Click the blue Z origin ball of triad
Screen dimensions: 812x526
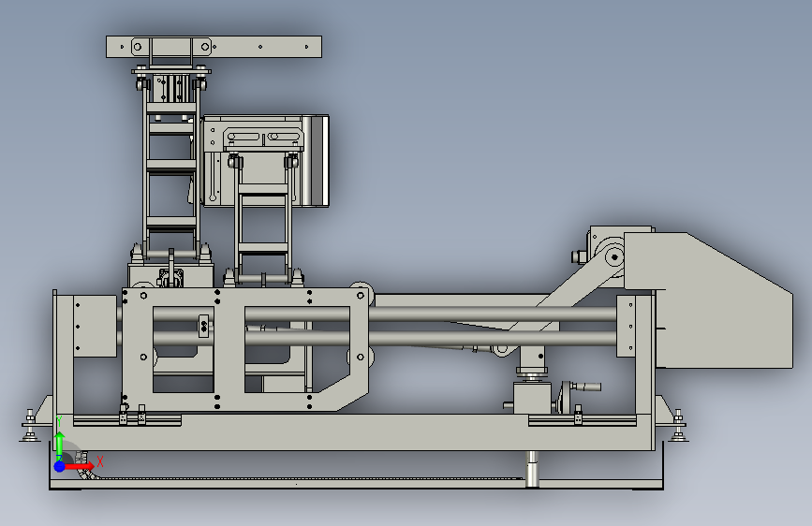60,466
